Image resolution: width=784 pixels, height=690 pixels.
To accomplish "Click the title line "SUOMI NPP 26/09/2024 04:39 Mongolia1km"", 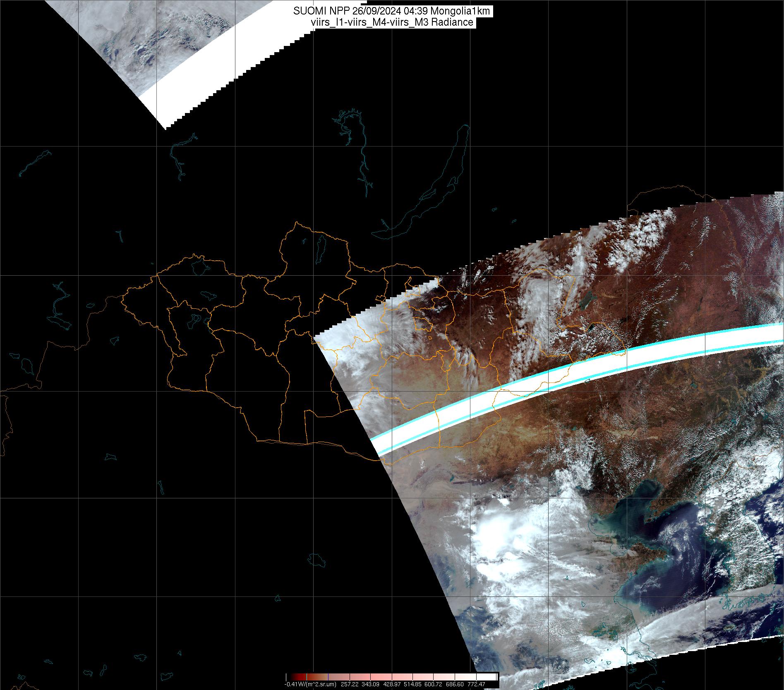I will point(392,11).
